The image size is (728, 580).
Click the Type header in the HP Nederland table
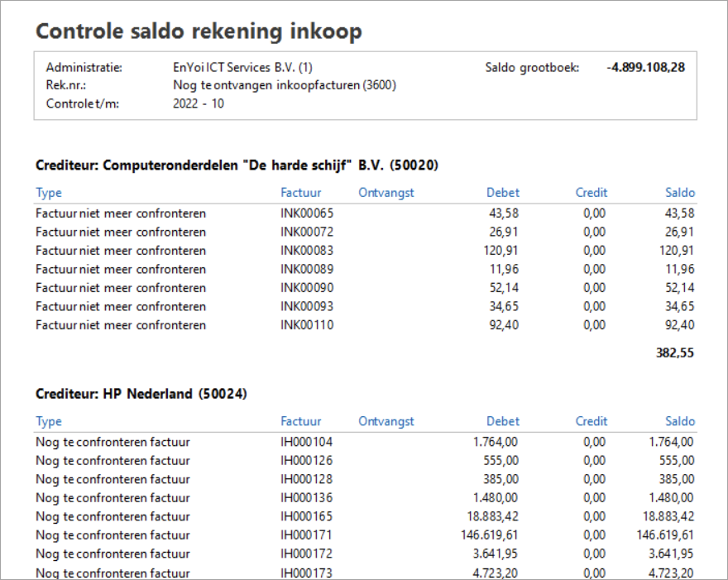(49, 421)
